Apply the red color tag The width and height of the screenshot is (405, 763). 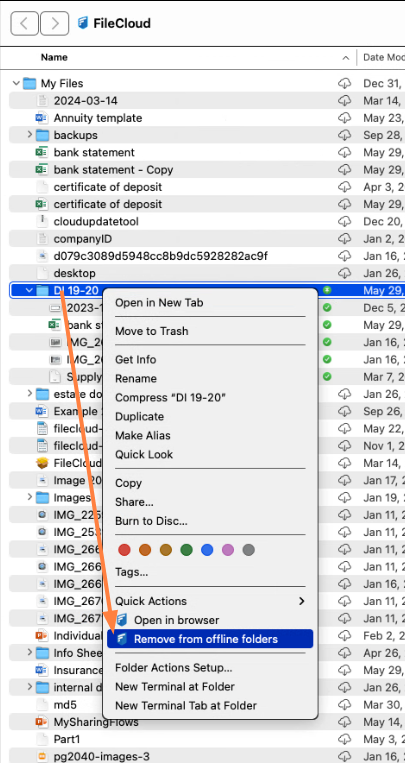tap(125, 550)
